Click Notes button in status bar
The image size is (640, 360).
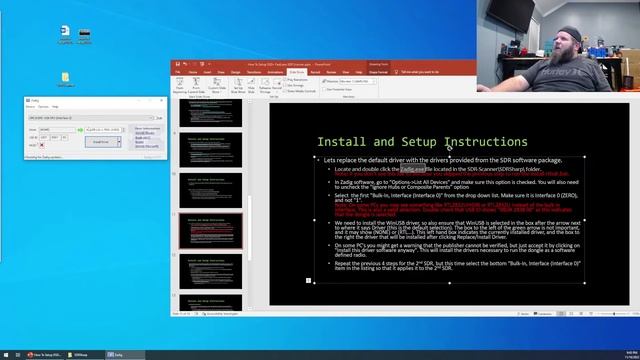523,314
